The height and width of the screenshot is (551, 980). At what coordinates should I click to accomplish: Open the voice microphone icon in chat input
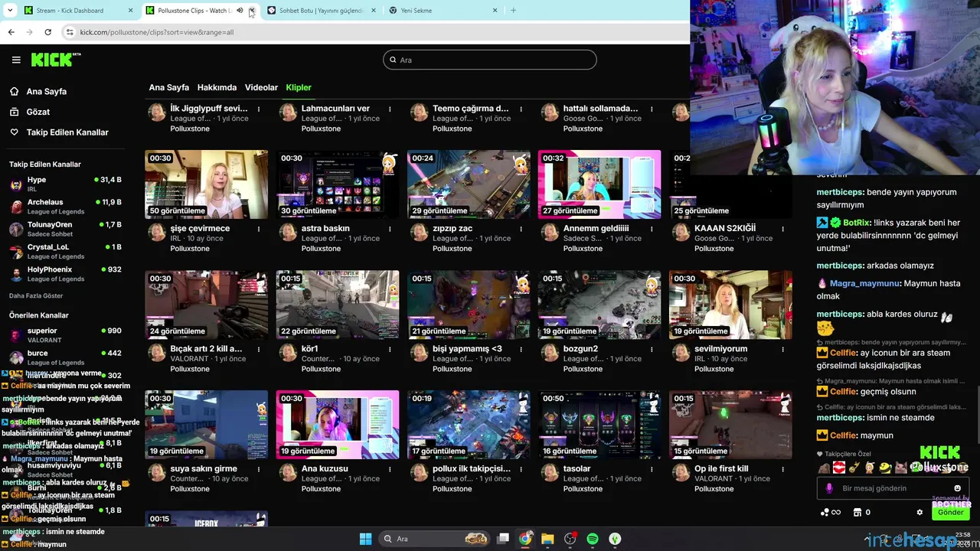829,488
